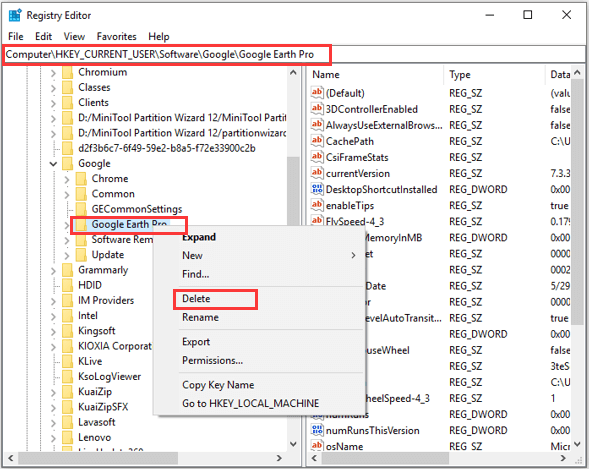Click the tree pane scroll down arrow

294,444
